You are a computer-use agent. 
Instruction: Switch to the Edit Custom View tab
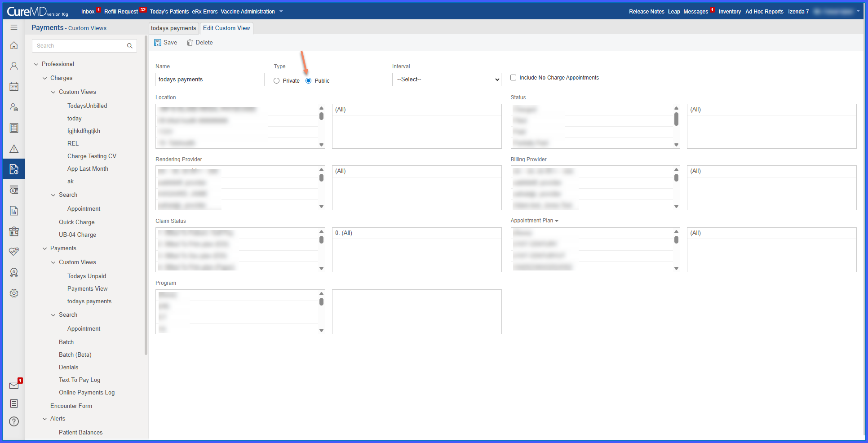[x=226, y=28]
